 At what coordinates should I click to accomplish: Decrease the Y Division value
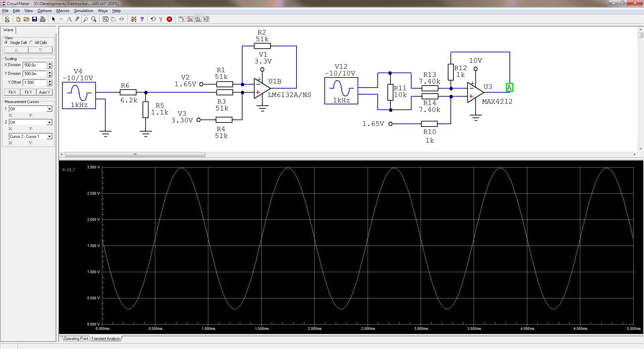coord(50,76)
